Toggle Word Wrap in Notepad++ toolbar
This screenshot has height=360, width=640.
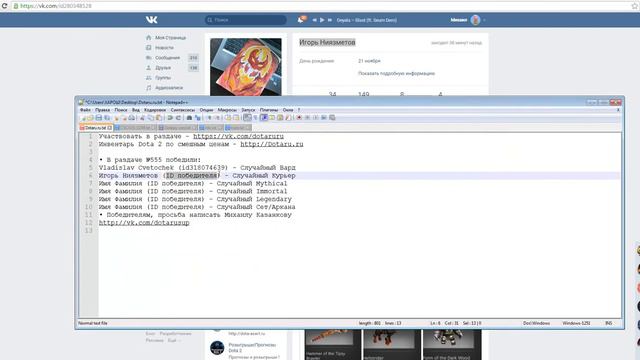click(247, 118)
